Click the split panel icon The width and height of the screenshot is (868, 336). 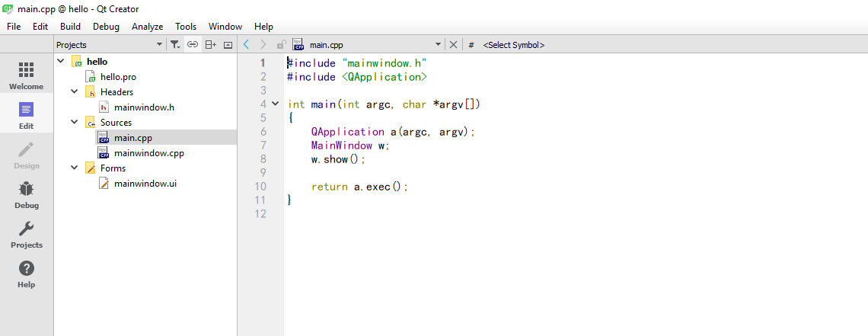[210, 45]
